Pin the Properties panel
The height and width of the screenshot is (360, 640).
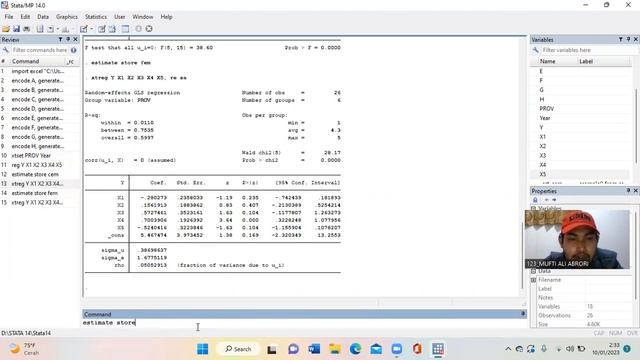[629, 191]
